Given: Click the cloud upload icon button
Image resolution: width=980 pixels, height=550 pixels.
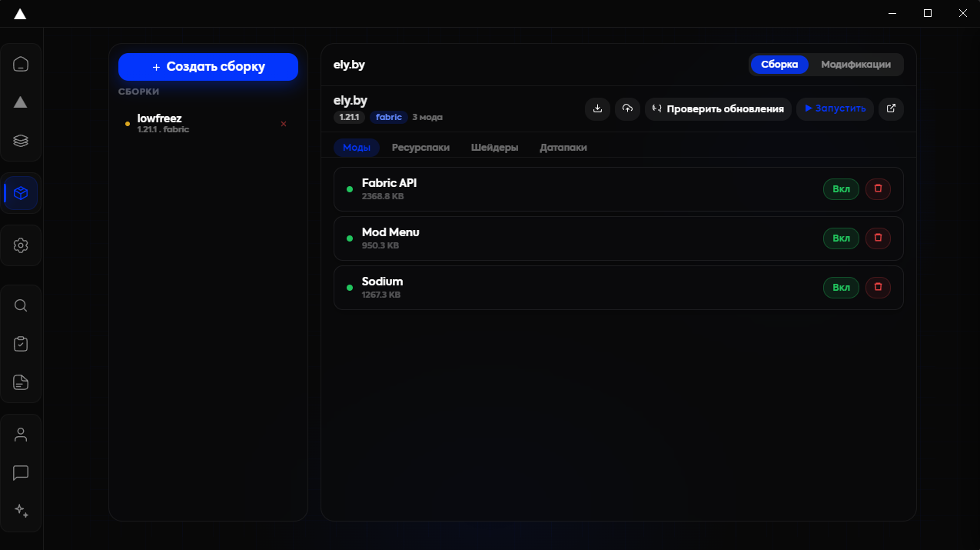Looking at the screenshot, I should click(x=628, y=108).
